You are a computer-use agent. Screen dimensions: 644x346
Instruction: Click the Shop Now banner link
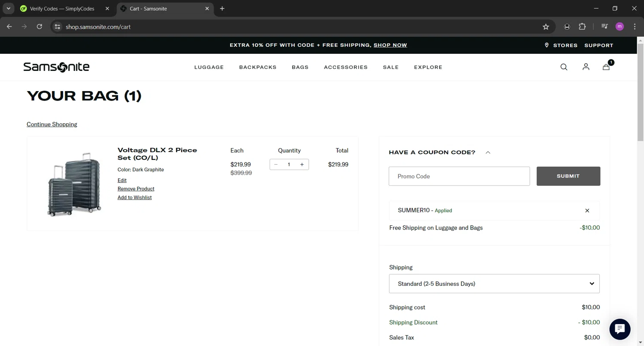(390, 45)
